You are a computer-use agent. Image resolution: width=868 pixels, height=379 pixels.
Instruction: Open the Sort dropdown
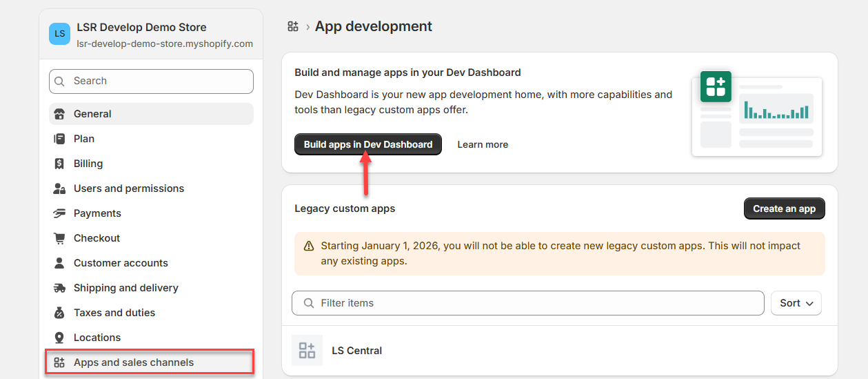796,303
